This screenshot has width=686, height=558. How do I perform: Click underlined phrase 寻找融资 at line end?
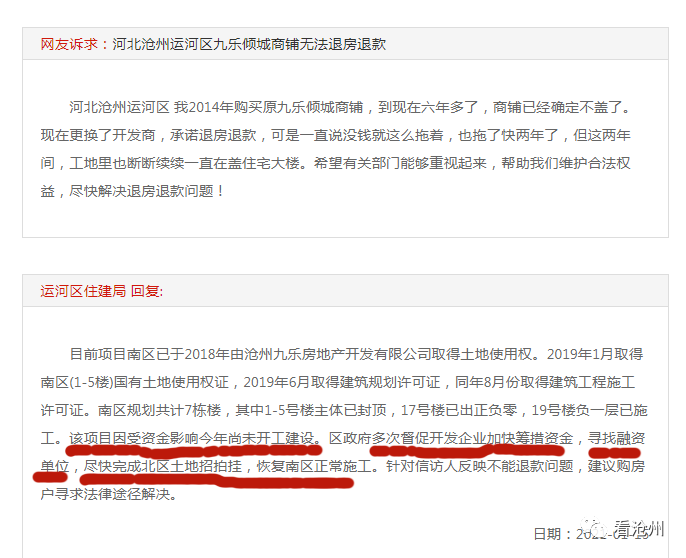(616, 438)
